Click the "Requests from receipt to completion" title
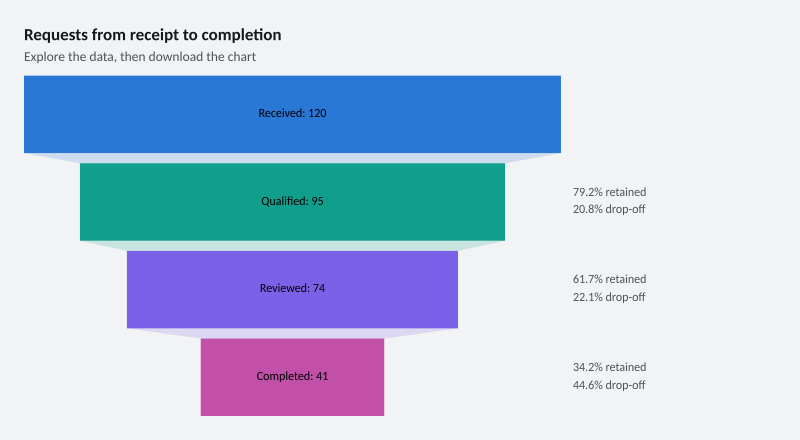This screenshot has height=440, width=800. [x=153, y=35]
